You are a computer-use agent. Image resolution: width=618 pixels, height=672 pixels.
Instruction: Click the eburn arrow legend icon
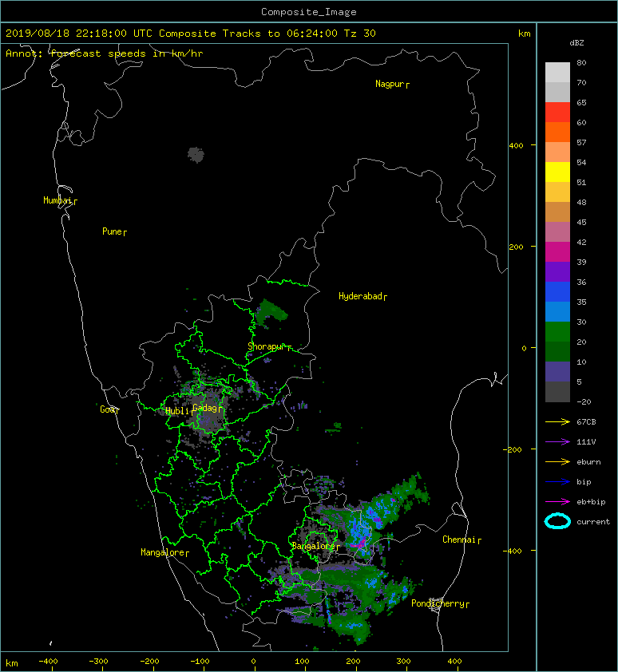[x=557, y=462]
